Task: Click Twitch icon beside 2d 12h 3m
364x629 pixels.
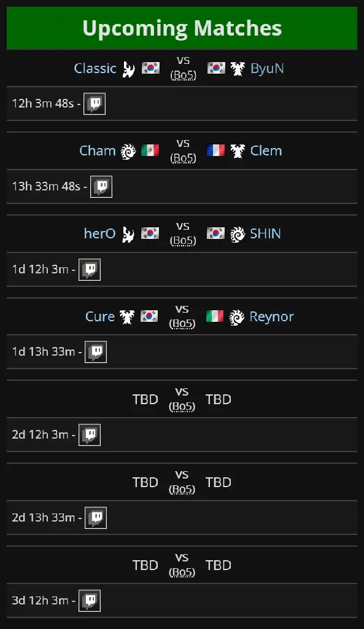Action: coord(90,435)
